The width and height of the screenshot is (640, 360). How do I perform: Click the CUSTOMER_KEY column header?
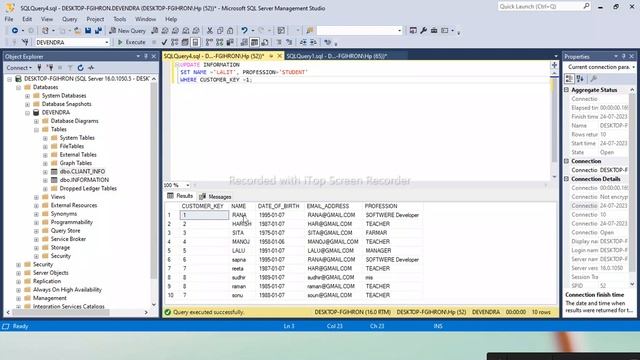click(x=202, y=206)
